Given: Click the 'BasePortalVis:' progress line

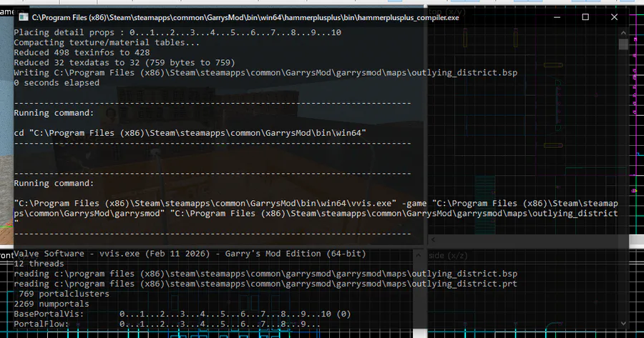Looking at the screenshot, I should [x=182, y=314].
